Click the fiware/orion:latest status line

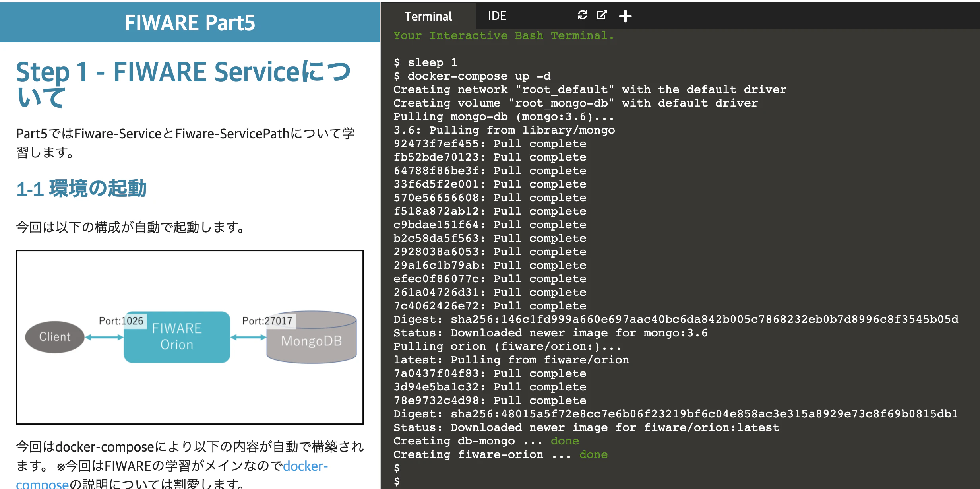click(586, 427)
